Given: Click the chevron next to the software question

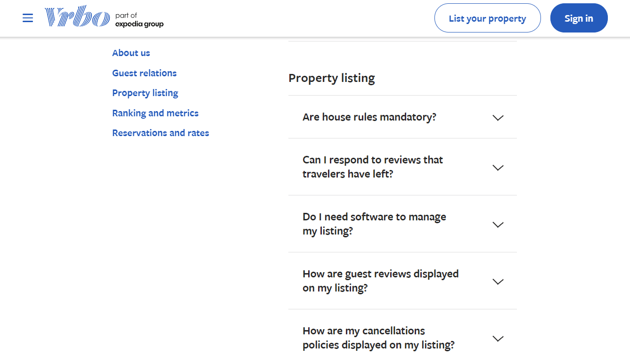Looking at the screenshot, I should tap(498, 225).
